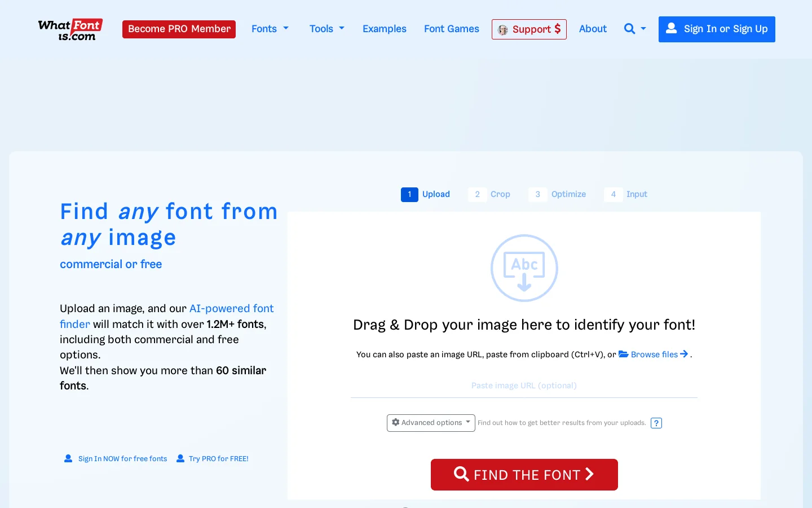Image resolution: width=812 pixels, height=508 pixels.
Task: Open the Tools dropdown menu
Action: (327, 29)
